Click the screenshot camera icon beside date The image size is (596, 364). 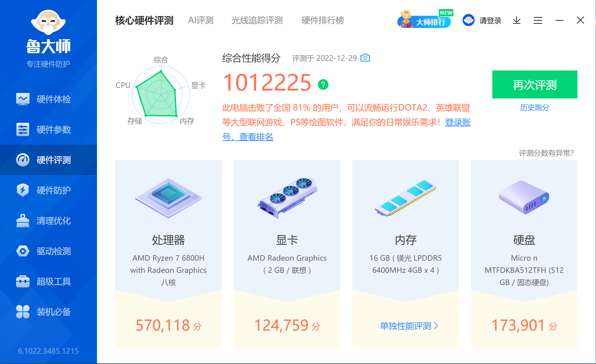tap(365, 58)
